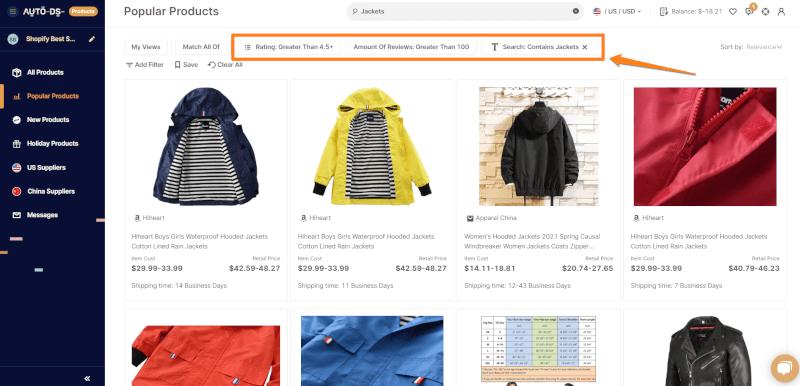Click the Amazon icon on the navy jacket card
Image resolution: width=800 pixels, height=386 pixels.
click(137, 218)
